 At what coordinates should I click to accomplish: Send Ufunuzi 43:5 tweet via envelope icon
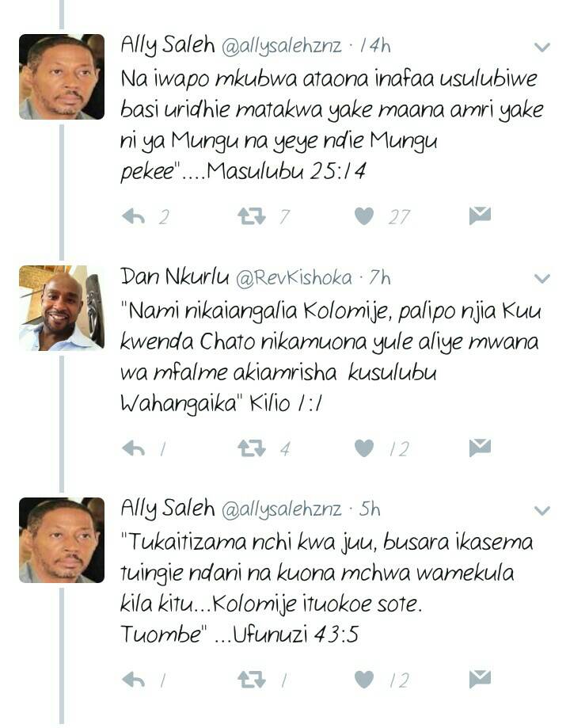[x=480, y=679]
